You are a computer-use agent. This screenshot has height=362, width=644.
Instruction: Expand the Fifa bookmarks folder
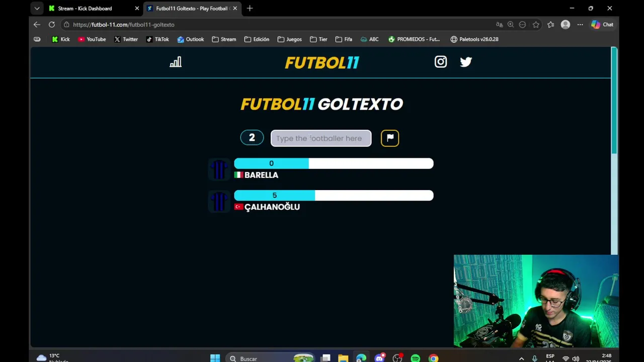pyautogui.click(x=344, y=39)
